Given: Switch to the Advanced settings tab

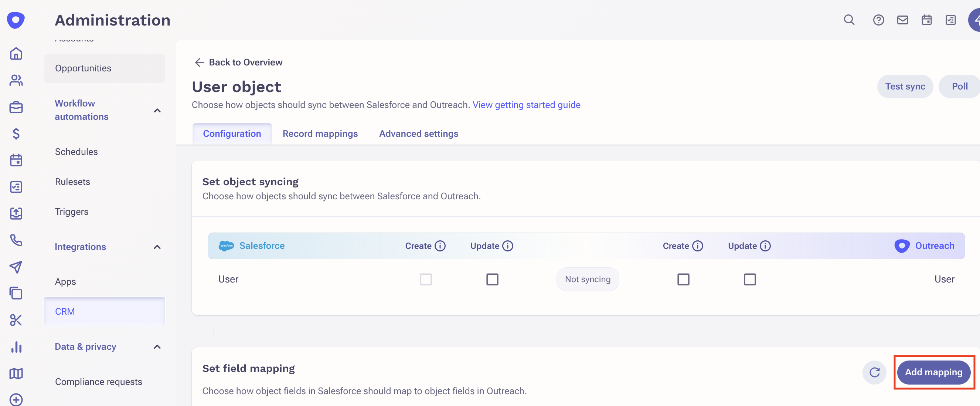Looking at the screenshot, I should (x=418, y=133).
